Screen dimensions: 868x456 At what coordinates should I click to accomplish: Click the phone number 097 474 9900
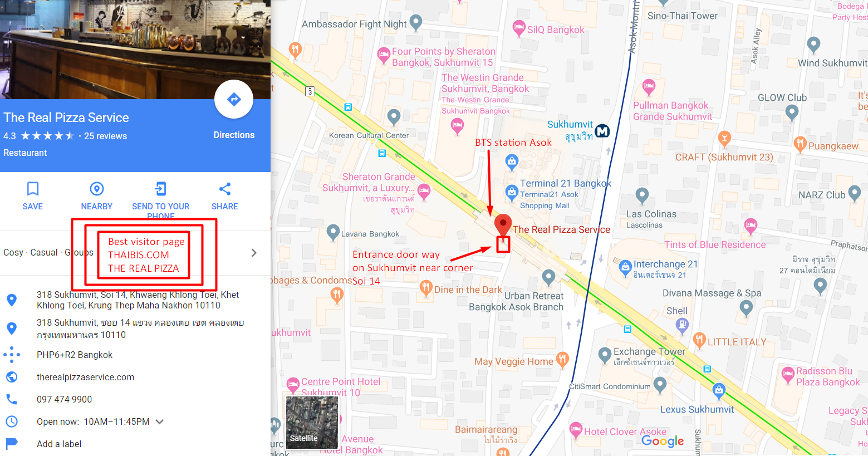(x=64, y=399)
